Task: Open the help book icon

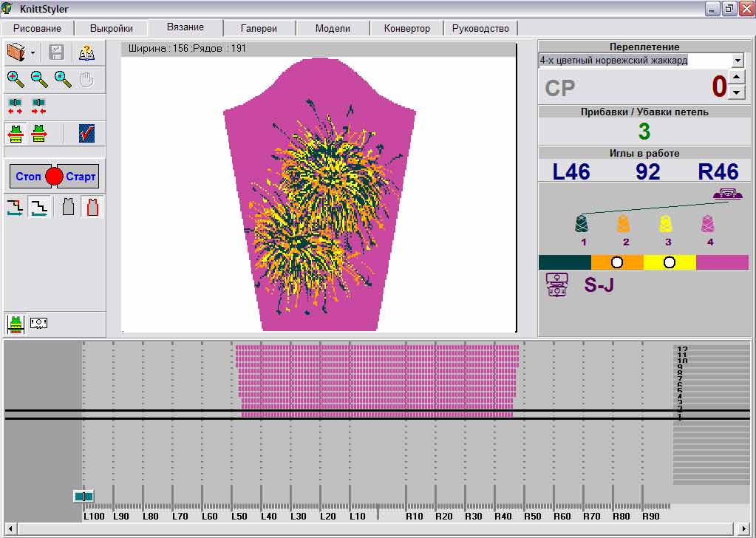Action: [x=86, y=52]
